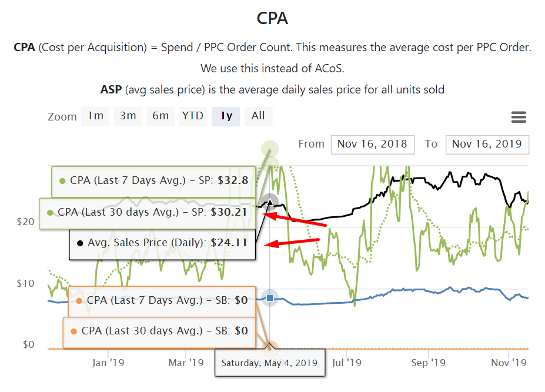Click the Avg. Sales Price $24.11 tooltip
The image size is (545, 392).
click(x=162, y=242)
